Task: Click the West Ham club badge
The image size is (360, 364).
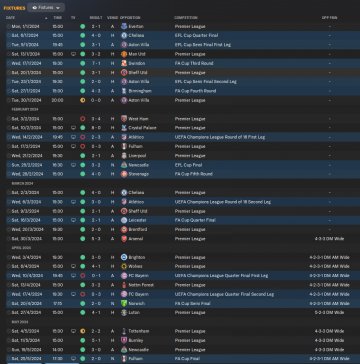Action: point(124,119)
